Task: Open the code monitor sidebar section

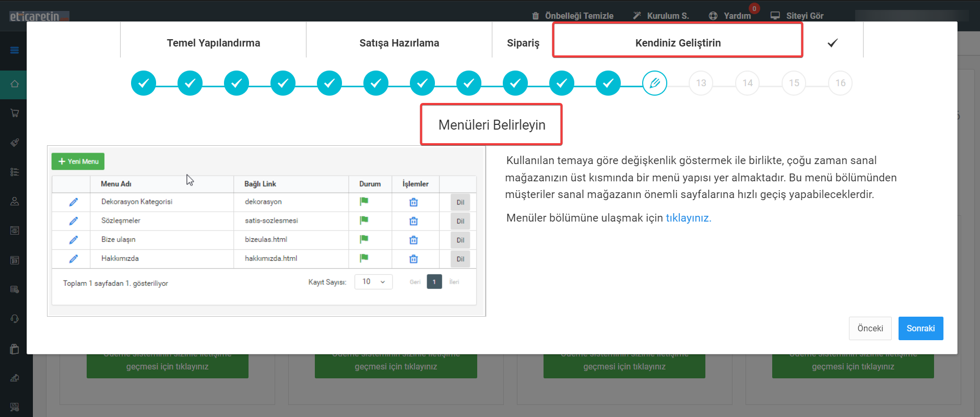Action: tap(15, 407)
